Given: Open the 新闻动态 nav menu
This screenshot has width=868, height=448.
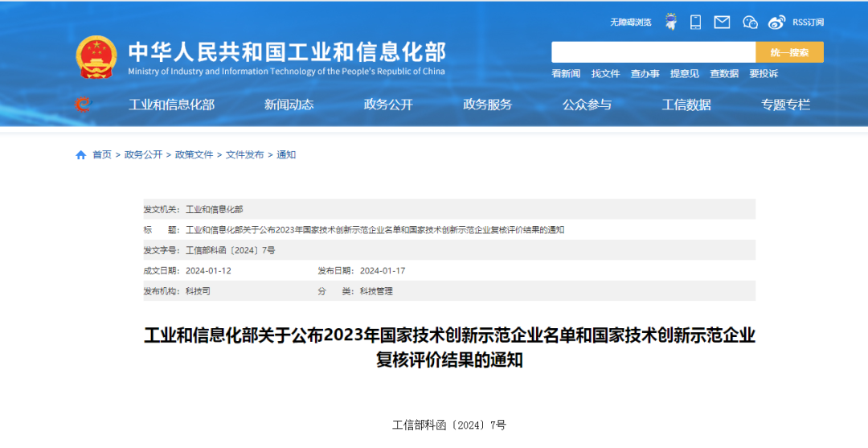Looking at the screenshot, I should [x=289, y=105].
